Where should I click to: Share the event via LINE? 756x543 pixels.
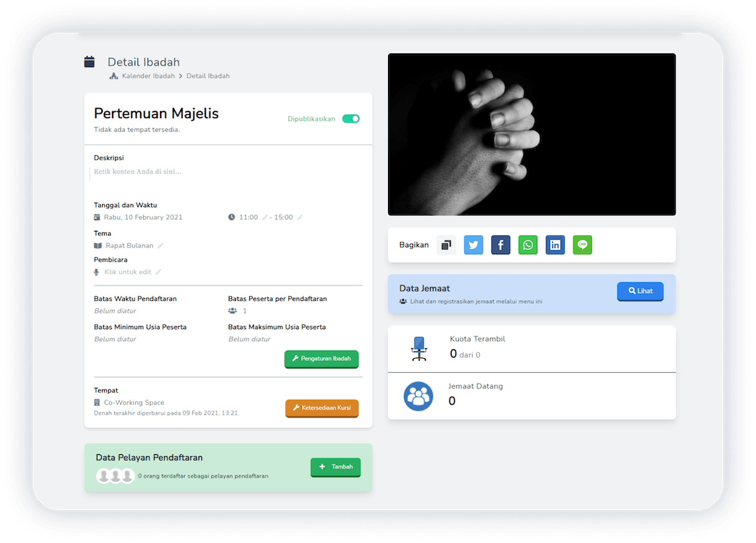point(582,245)
